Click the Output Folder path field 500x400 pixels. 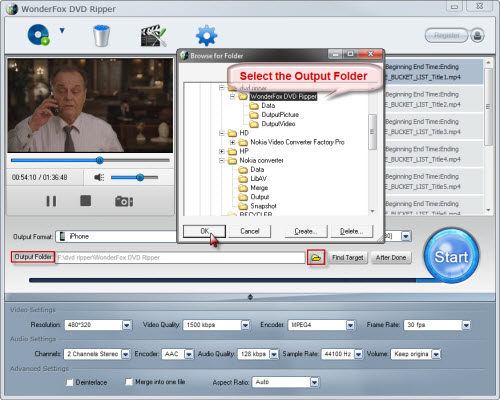180,258
